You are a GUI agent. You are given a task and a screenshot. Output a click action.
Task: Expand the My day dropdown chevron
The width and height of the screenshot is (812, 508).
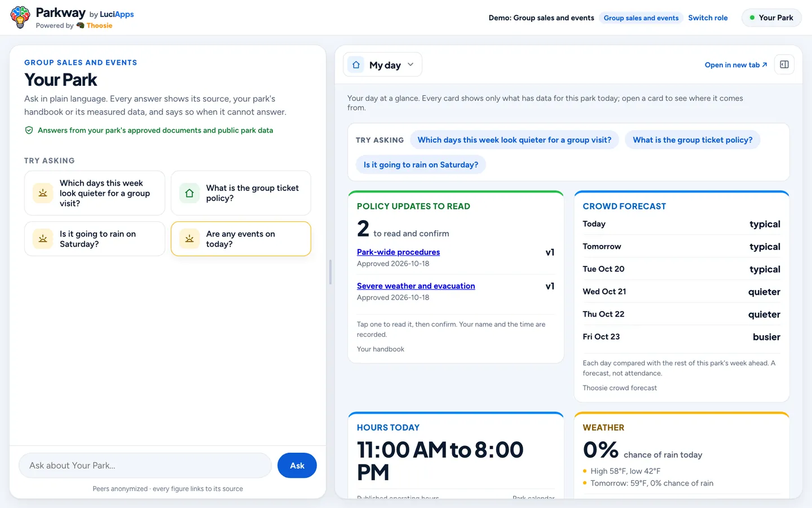tap(411, 64)
